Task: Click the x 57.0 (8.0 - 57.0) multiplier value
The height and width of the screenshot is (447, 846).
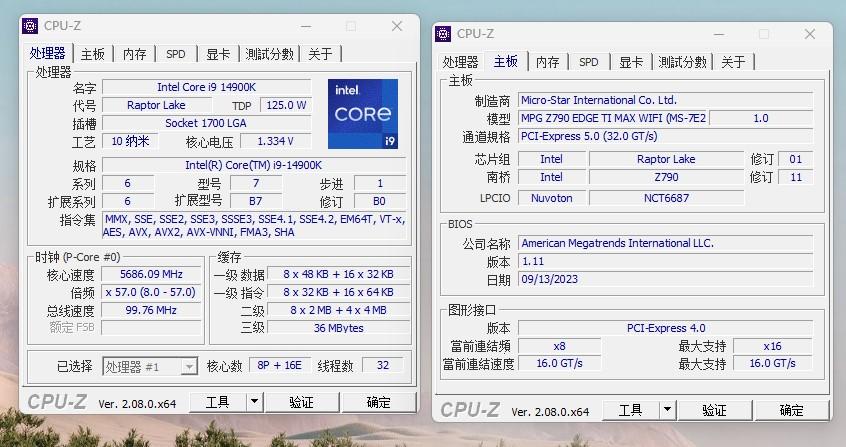Action: (x=151, y=292)
